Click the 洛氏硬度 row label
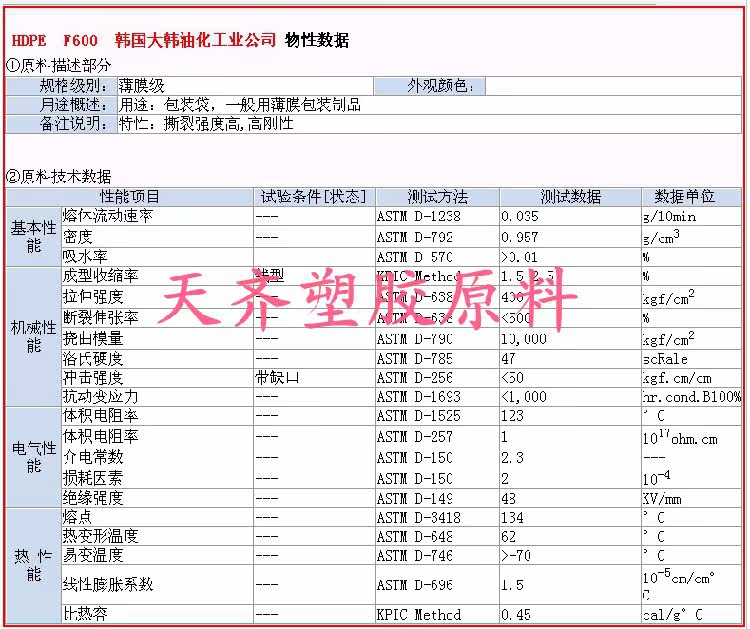750x629 pixels. tap(93, 359)
